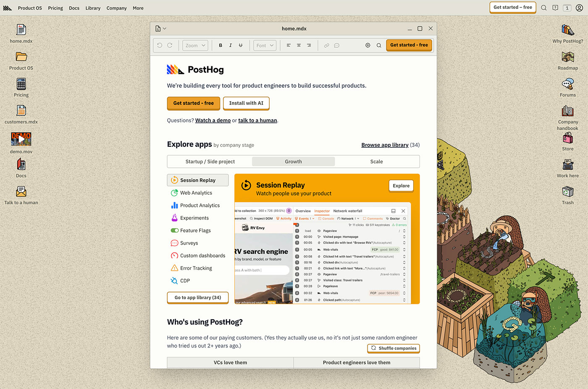
Task: Click the Session Replay icon in app list
Action: point(174,180)
